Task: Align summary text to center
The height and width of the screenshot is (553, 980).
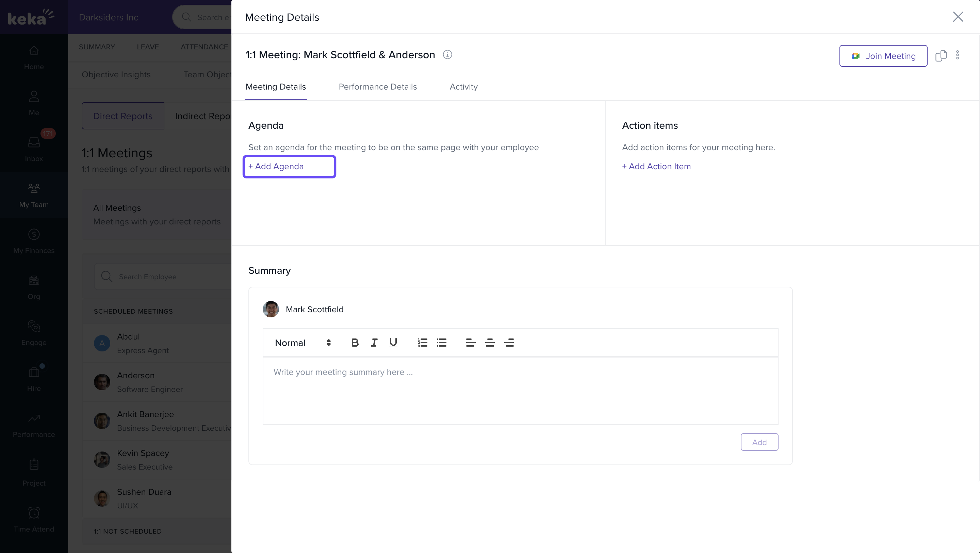Action: click(490, 343)
